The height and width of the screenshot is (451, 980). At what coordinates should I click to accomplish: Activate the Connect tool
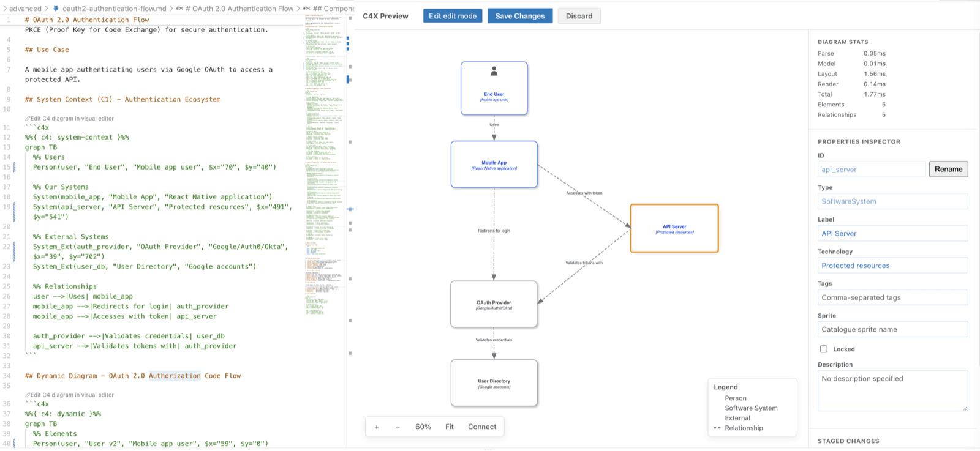pos(482,427)
